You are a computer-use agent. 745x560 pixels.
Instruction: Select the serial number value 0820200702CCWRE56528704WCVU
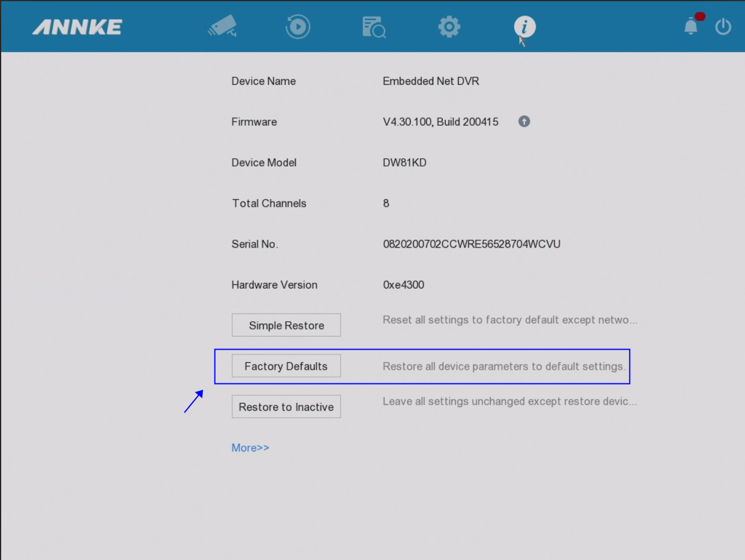pos(472,244)
